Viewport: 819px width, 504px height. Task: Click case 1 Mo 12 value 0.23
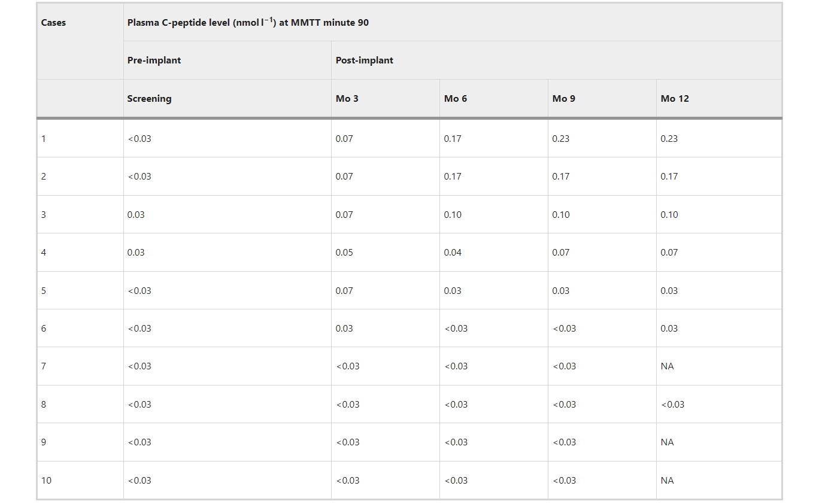tap(669, 139)
